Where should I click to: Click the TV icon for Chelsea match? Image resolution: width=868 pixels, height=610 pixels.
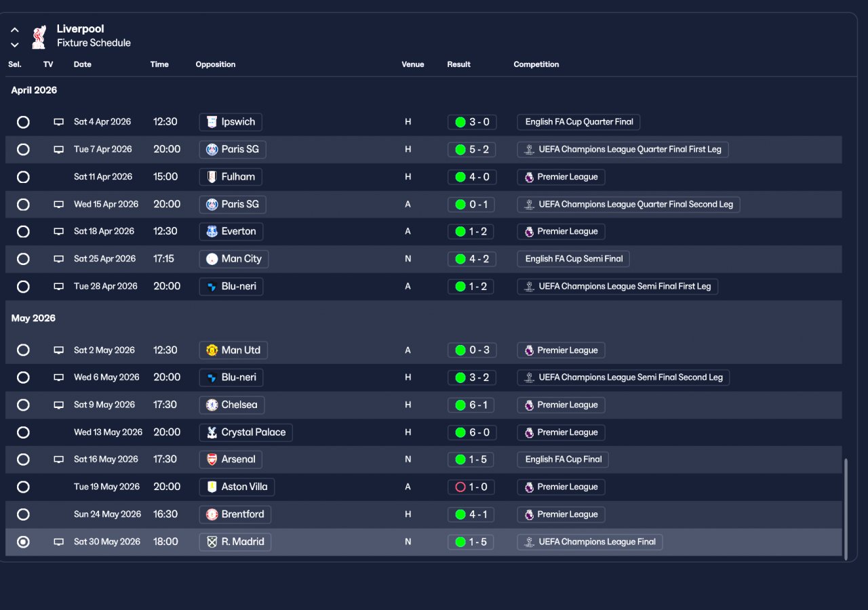click(59, 405)
